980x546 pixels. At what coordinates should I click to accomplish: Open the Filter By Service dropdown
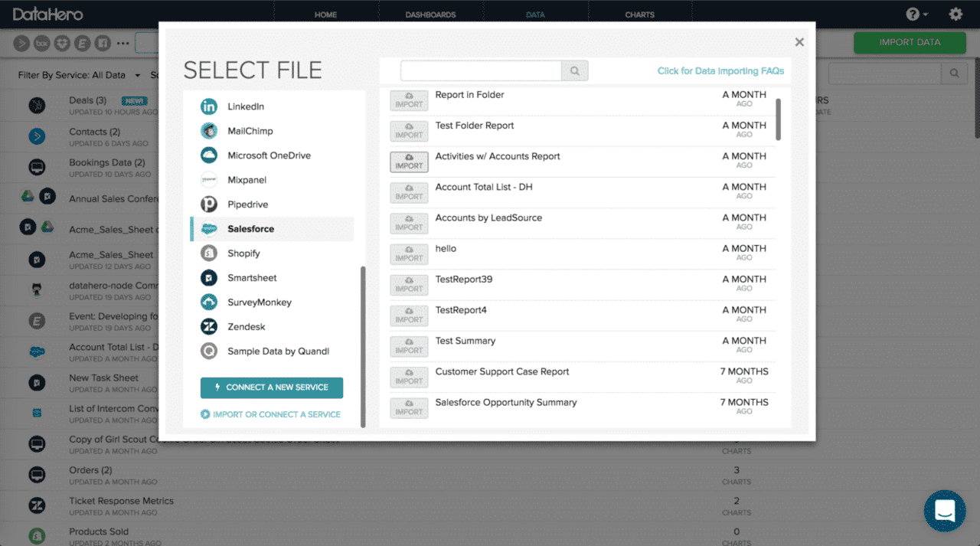tap(80, 75)
